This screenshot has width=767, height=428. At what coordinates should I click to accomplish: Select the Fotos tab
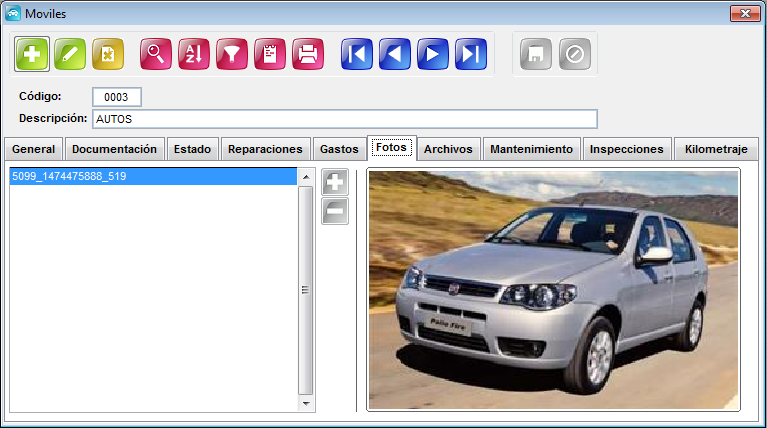pos(391,148)
